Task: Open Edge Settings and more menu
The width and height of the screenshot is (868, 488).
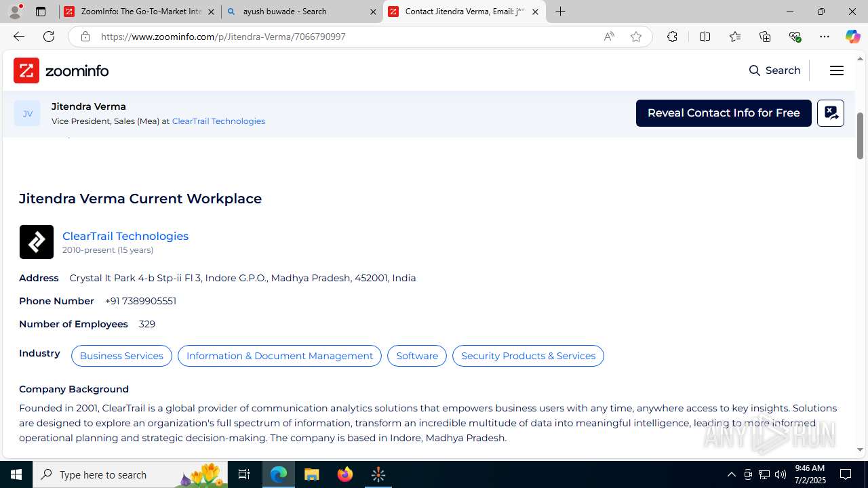Action: (825, 37)
